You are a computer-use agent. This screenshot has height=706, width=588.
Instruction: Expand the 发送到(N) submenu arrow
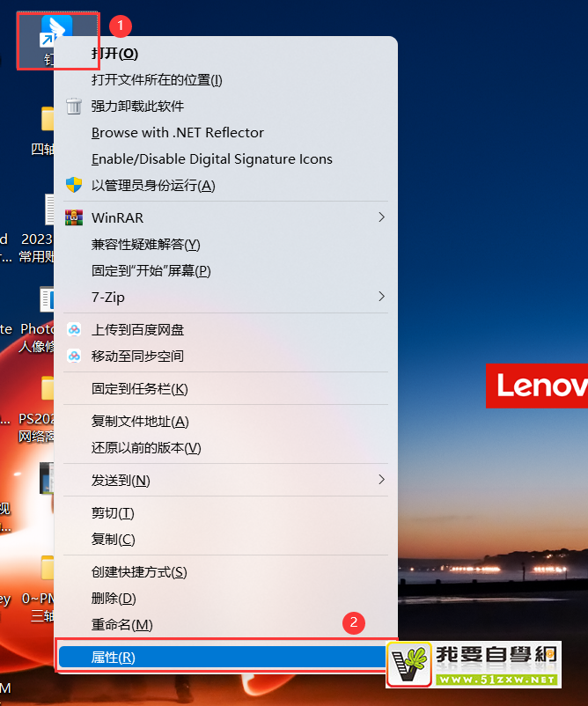pyautogui.click(x=381, y=480)
